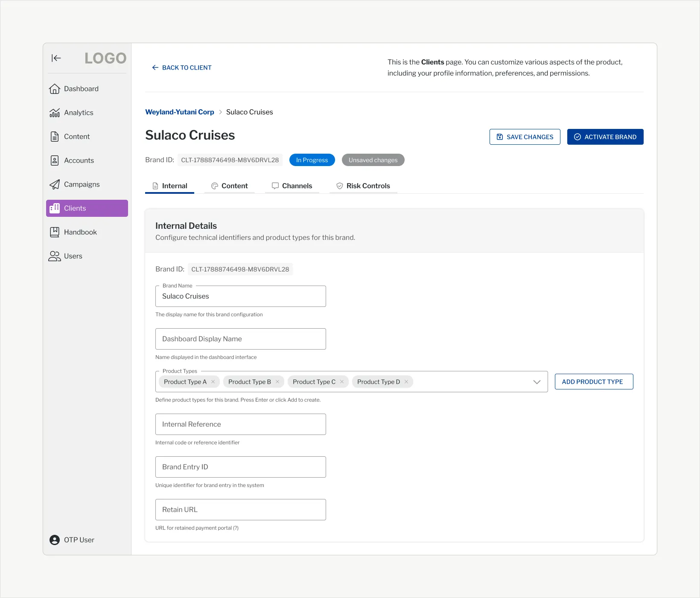Open the Channels tab
This screenshot has height=598, width=700.
pyautogui.click(x=292, y=186)
